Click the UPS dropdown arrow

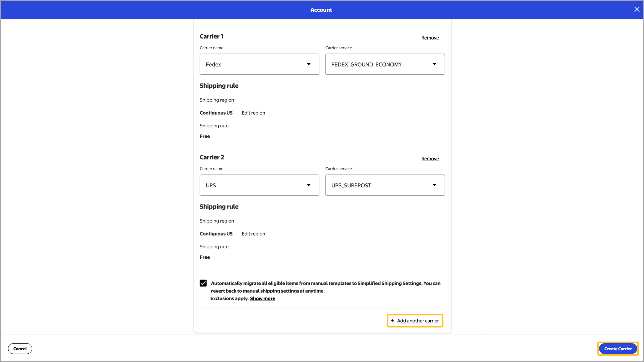click(309, 185)
